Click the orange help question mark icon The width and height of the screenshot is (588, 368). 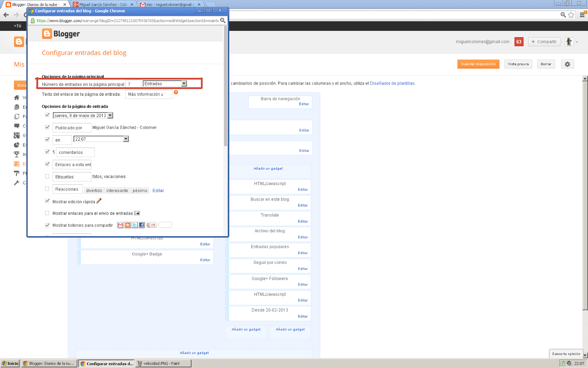(176, 92)
